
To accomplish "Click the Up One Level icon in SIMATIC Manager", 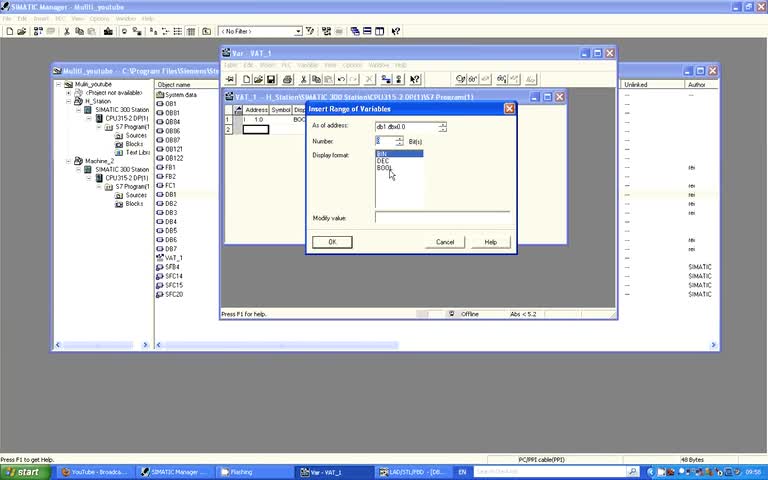I will tap(207, 31).
